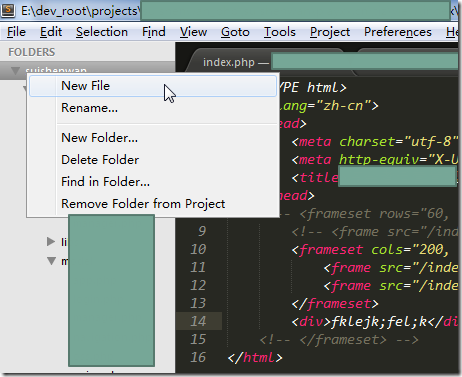462x377 pixels.
Task: Open the Tools menu
Action: (x=280, y=32)
